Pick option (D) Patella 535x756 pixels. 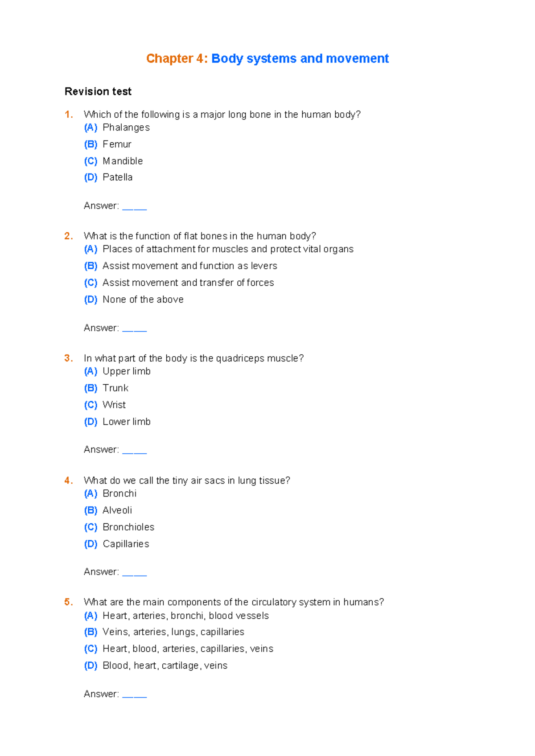108,177
